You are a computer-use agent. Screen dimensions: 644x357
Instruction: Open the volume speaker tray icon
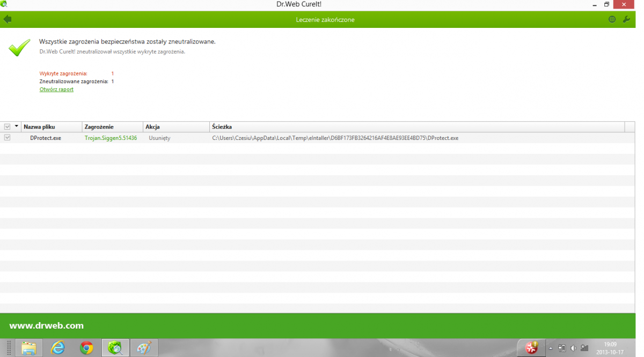click(573, 348)
